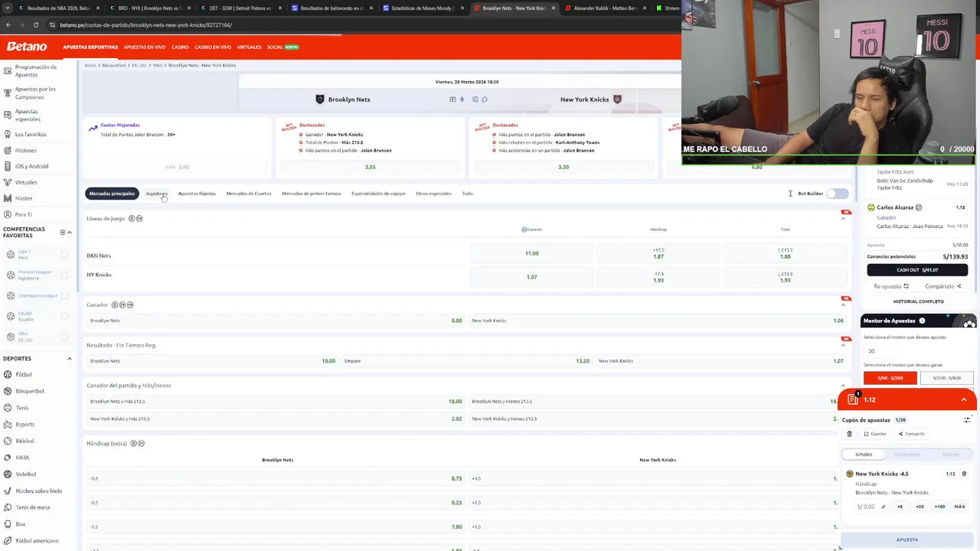This screenshot has height=551, width=980.
Task: Check the Liga 1 Perú checkbox
Action: [64, 255]
